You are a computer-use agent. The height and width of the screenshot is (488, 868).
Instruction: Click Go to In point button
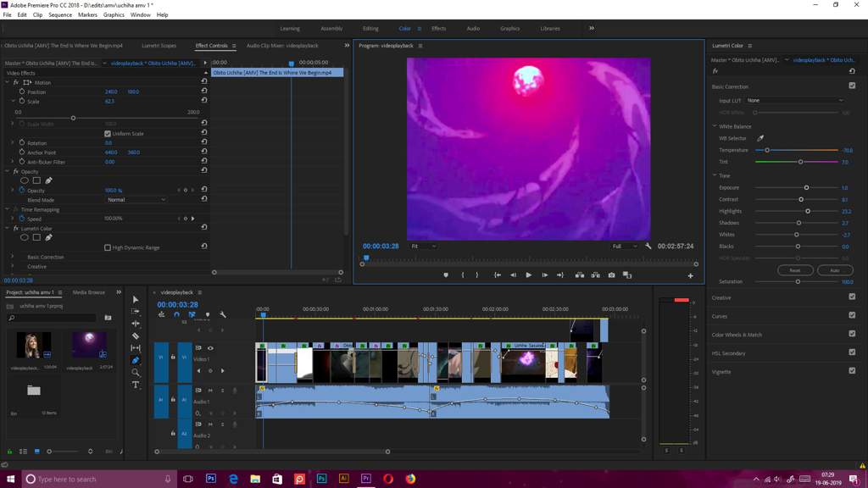click(498, 275)
